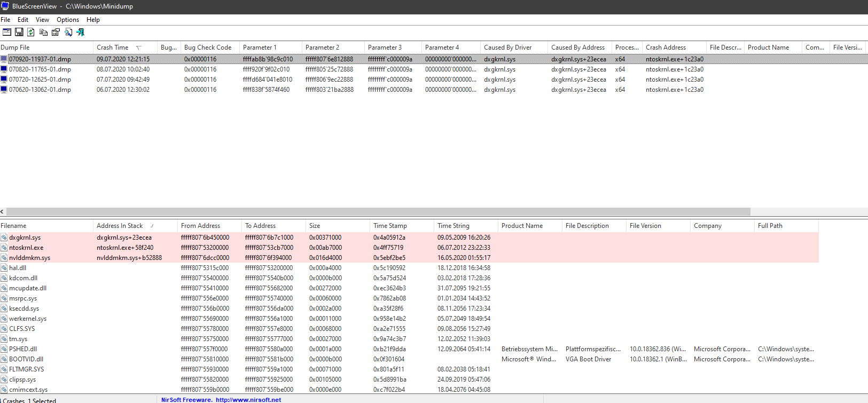The image size is (868, 403).
Task: Sort by Crash Time column header
Action: tap(126, 48)
